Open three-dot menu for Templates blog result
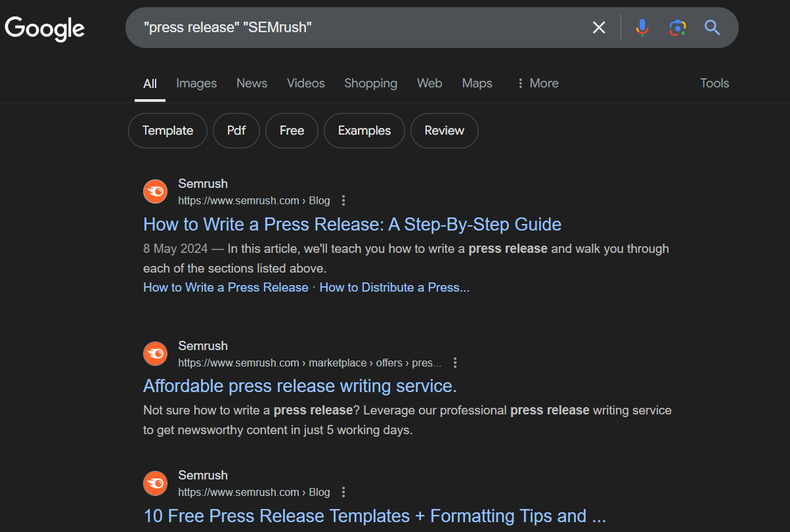 pos(343,492)
